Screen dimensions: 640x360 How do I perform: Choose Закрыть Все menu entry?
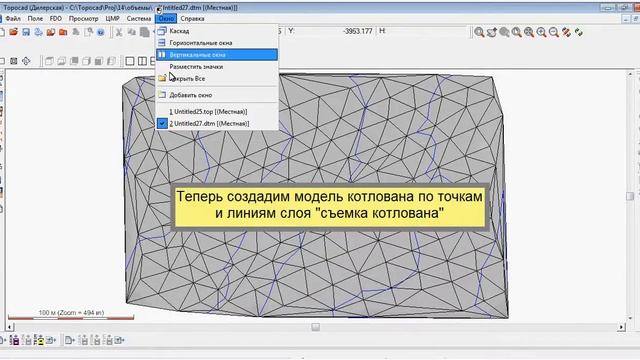tap(217, 78)
